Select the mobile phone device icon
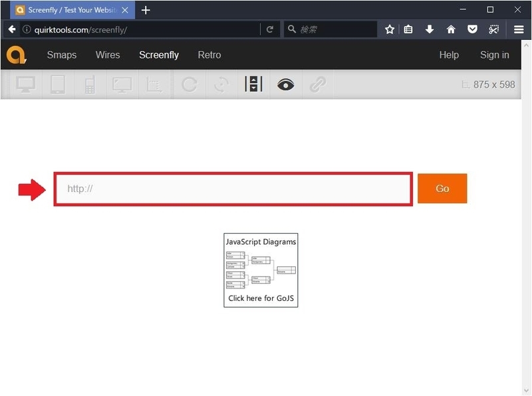This screenshot has height=396, width=532. [x=90, y=84]
